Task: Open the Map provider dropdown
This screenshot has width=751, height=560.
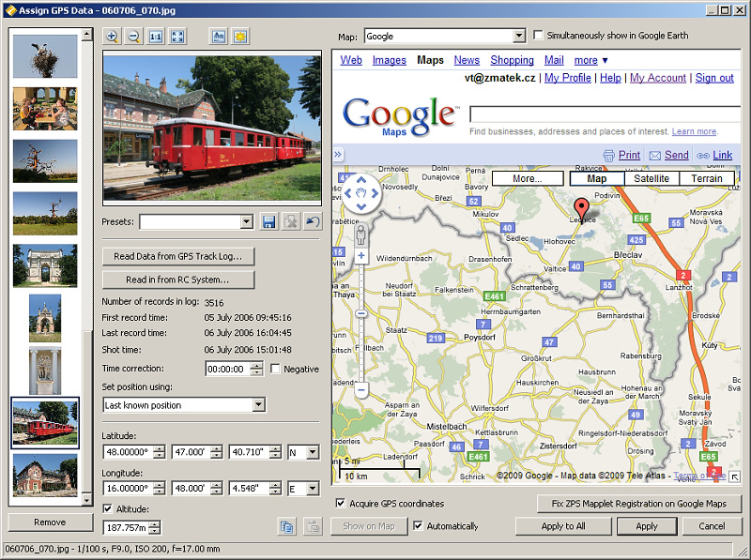Action: click(519, 36)
